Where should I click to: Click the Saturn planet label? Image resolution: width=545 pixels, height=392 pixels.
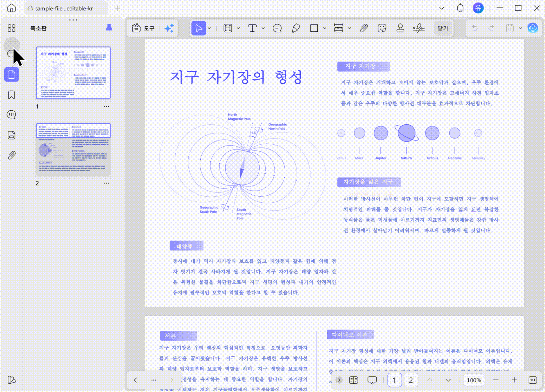pyautogui.click(x=406, y=158)
